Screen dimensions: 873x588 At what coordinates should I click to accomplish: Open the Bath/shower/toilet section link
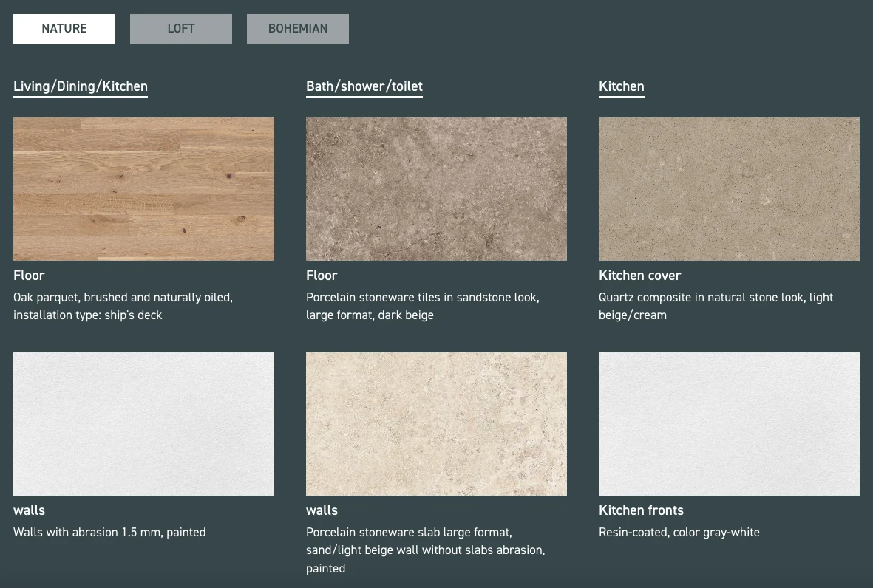pos(364,86)
